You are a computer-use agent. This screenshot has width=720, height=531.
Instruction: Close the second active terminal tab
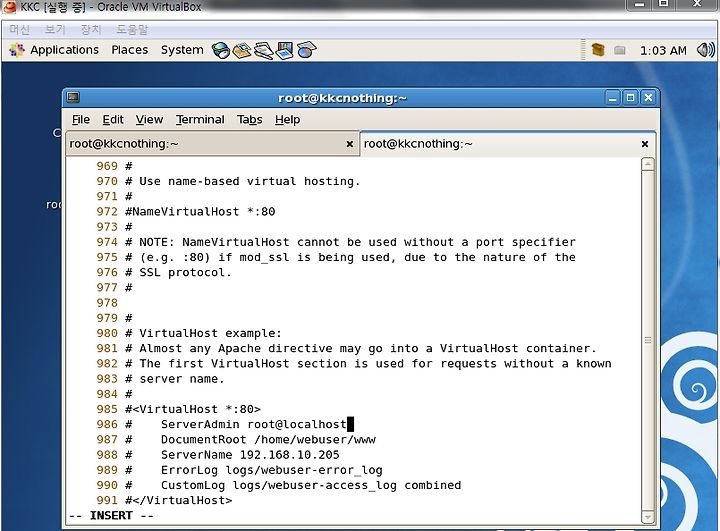tap(645, 144)
